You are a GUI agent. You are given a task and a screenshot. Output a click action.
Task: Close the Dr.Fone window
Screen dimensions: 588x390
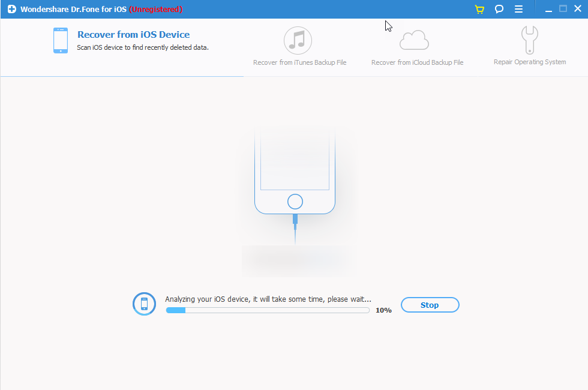[x=577, y=9]
